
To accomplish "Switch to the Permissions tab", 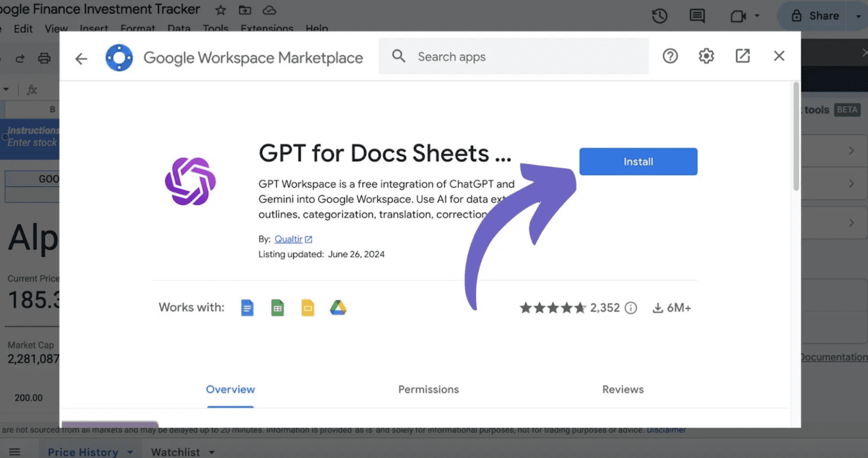I will (x=428, y=389).
